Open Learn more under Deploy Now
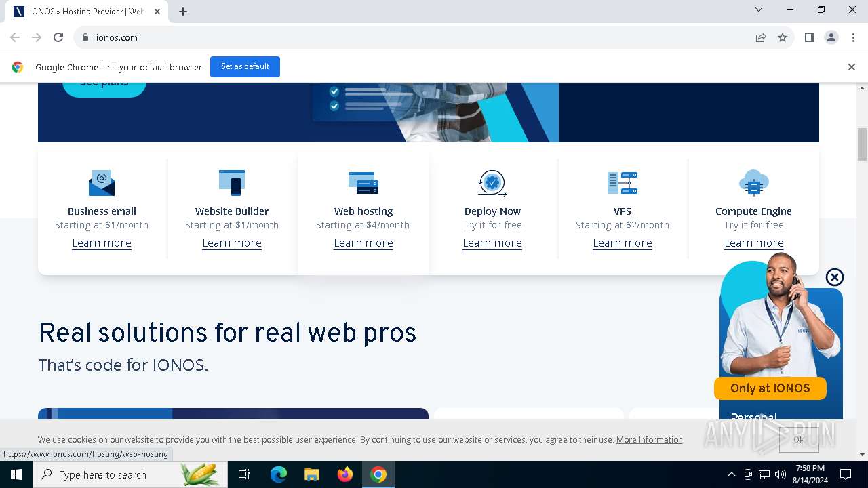Image resolution: width=868 pixels, height=488 pixels. pyautogui.click(x=492, y=243)
